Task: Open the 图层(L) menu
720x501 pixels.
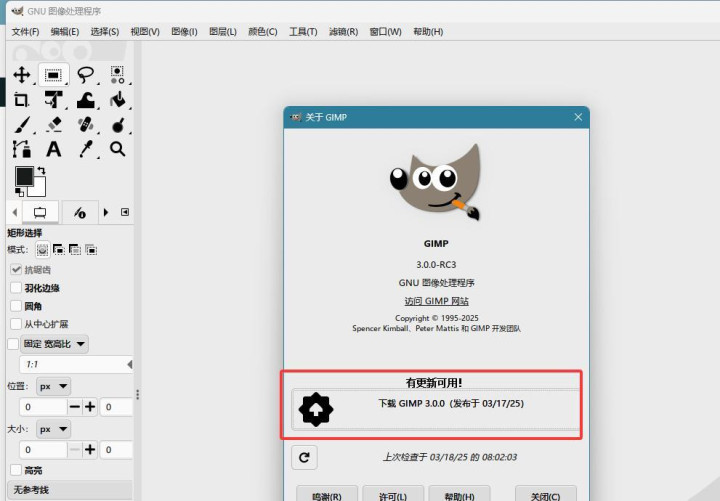Action: pyautogui.click(x=223, y=32)
